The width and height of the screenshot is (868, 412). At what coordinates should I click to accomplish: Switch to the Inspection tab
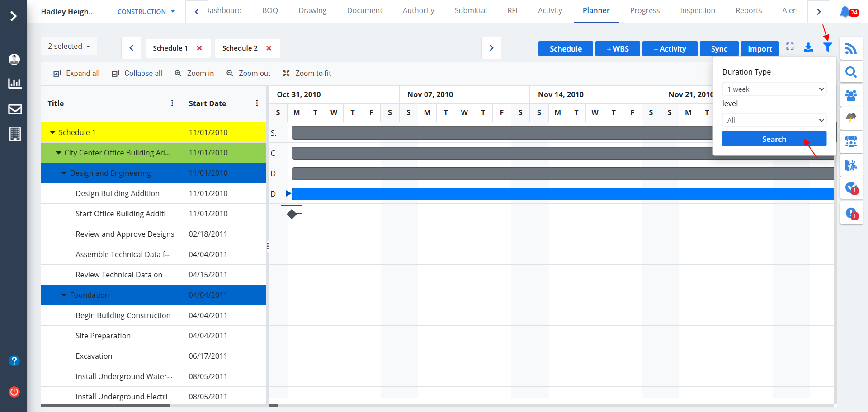697,11
